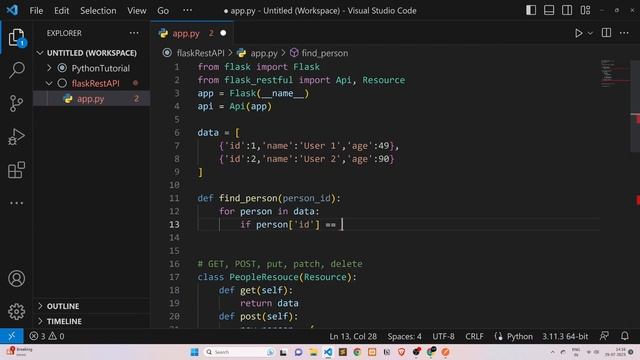Open flaskRestAPI breadcrumb dropdown
Screen dimensions: 640x360
coord(200,53)
